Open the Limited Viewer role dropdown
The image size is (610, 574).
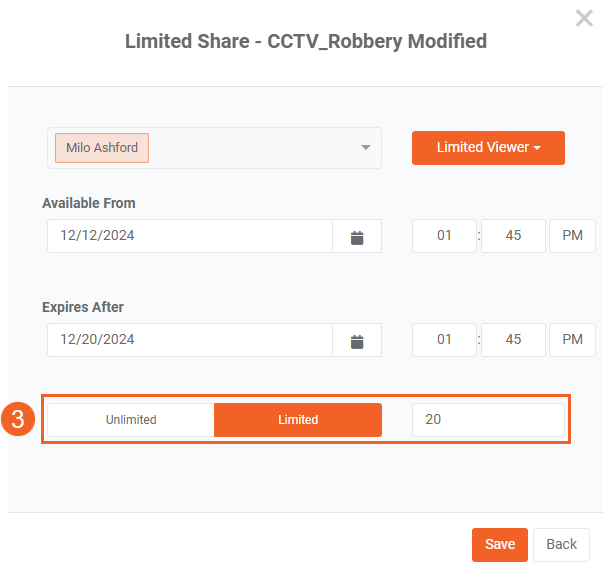(x=488, y=148)
